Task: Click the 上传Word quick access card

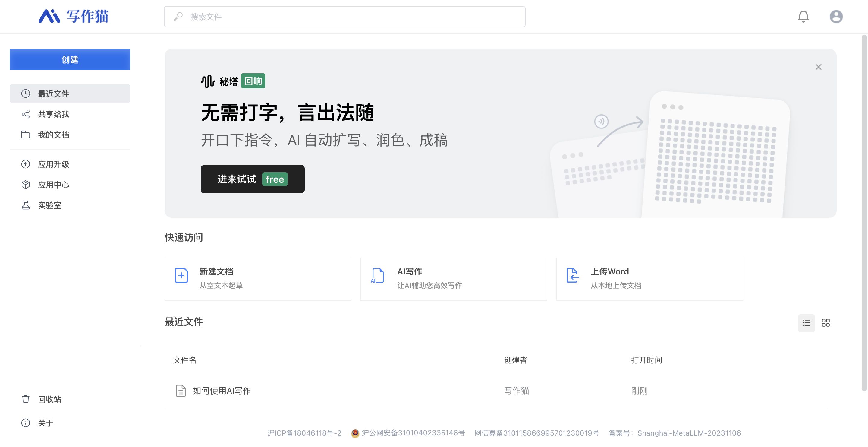Action: [649, 279]
